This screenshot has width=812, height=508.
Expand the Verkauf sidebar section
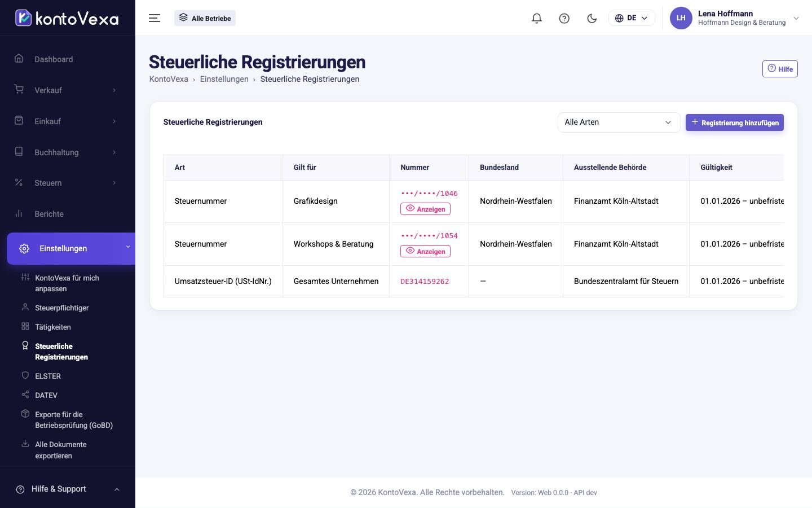pyautogui.click(x=68, y=90)
